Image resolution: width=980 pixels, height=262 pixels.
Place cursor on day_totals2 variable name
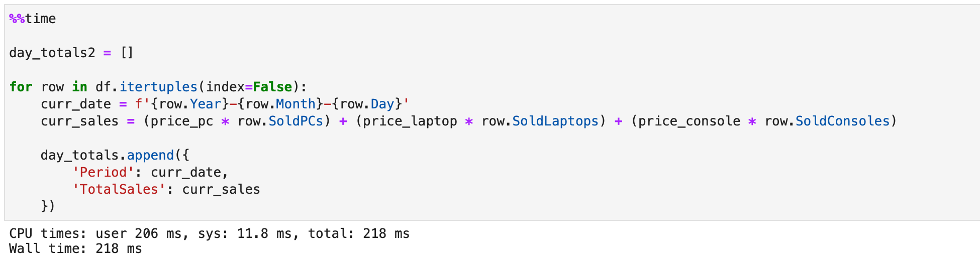pos(52,53)
